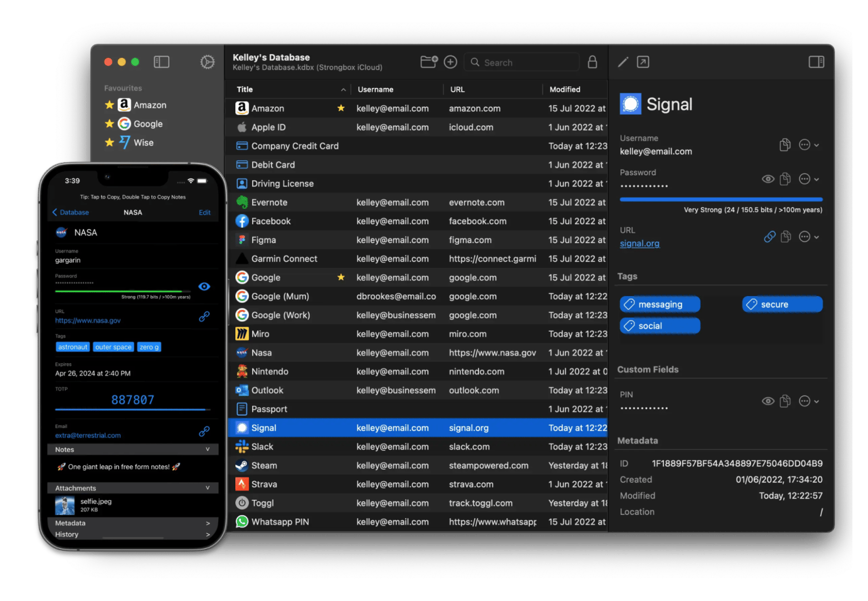Image resolution: width=868 pixels, height=601 pixels.
Task: Click the password strength progress bar
Action: pyautogui.click(x=721, y=199)
